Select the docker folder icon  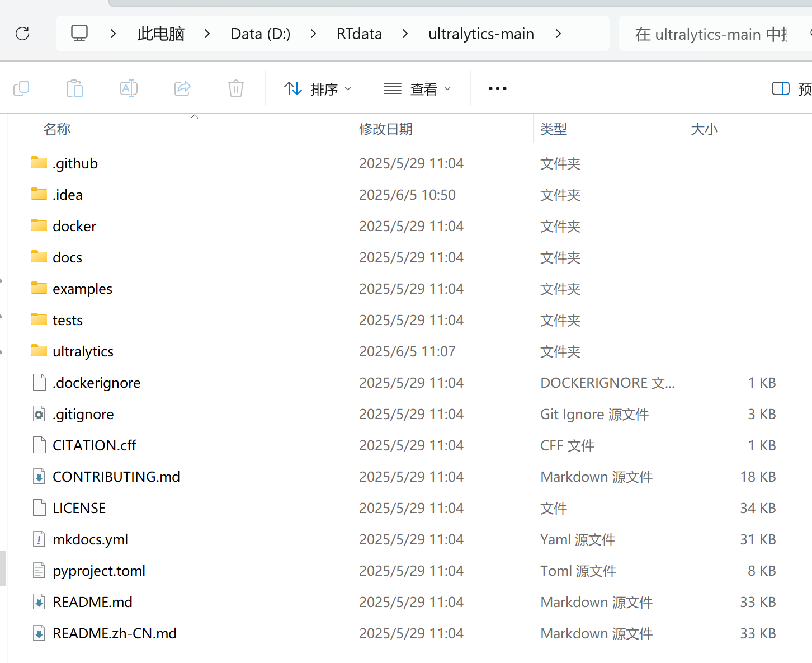39,225
